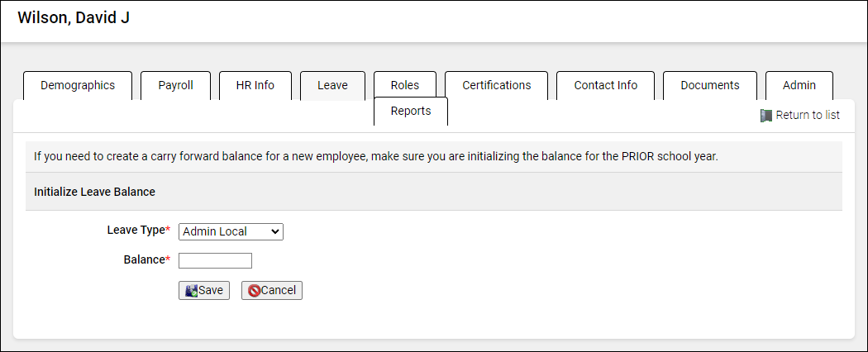Click the Balance input field

[x=215, y=261]
